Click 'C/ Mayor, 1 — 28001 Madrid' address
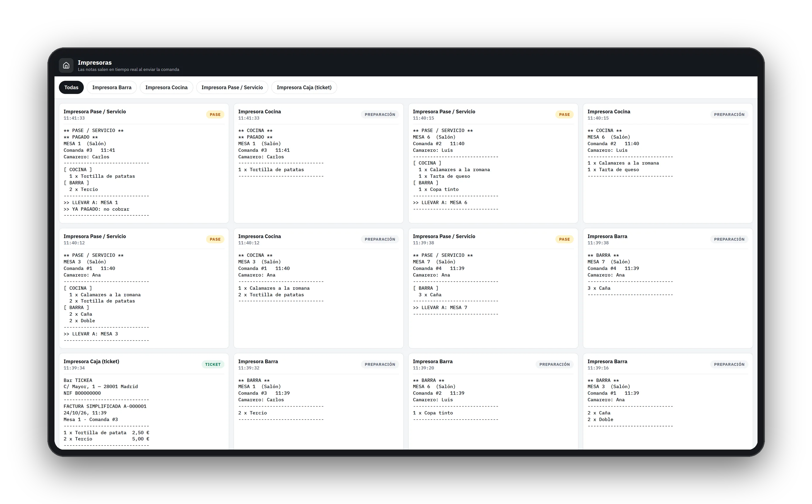The width and height of the screenshot is (812, 504). pyautogui.click(x=101, y=387)
